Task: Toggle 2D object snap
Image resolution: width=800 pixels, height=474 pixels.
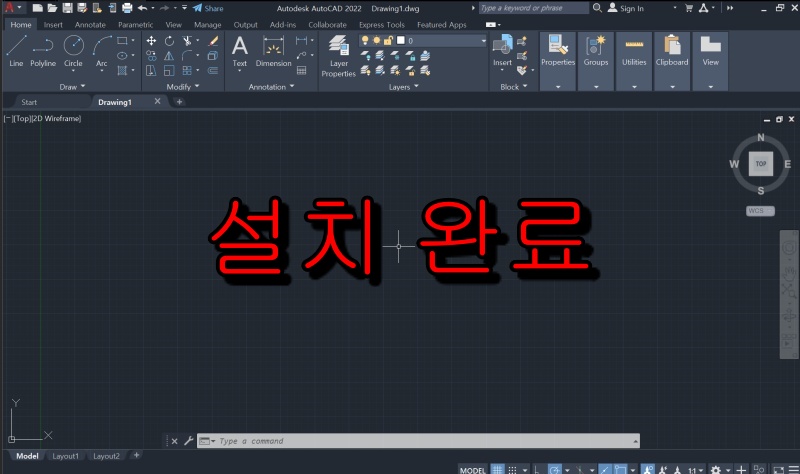Action: [x=620, y=469]
